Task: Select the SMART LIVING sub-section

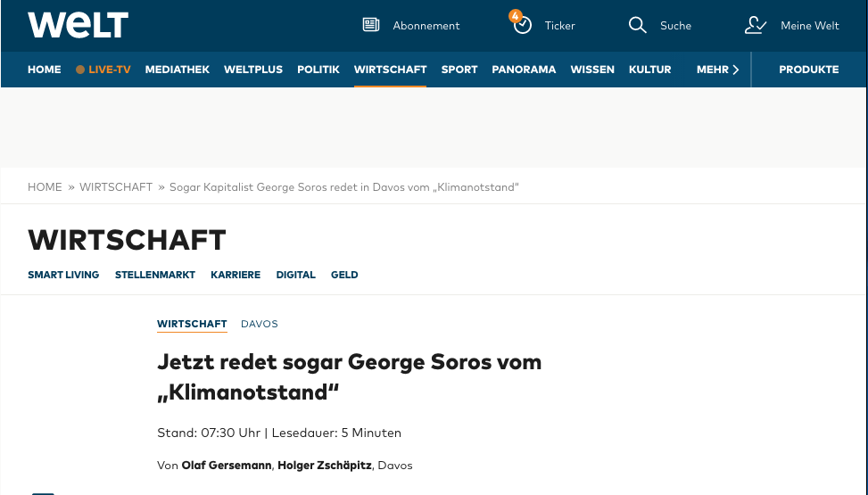Action: tap(63, 275)
